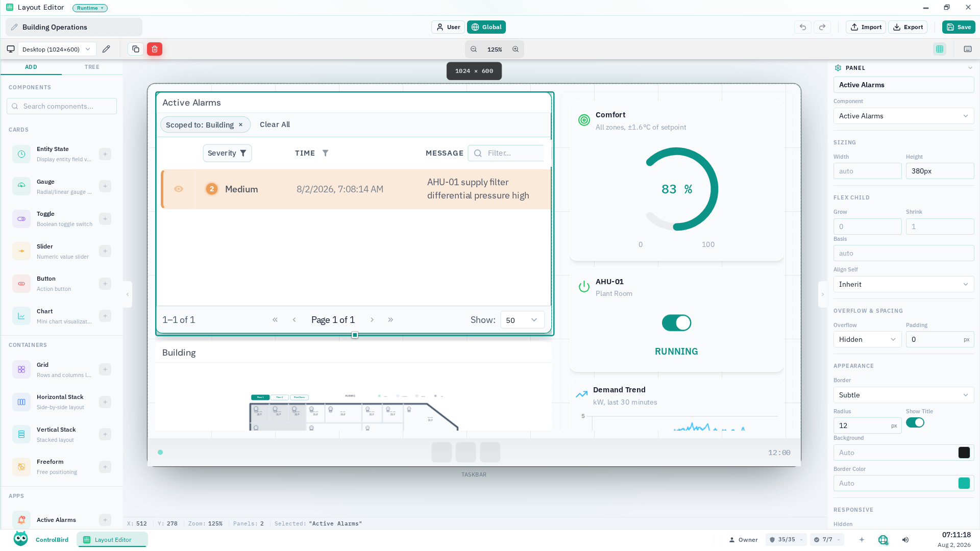Click the Search components input field
The height and width of the screenshot is (551, 980).
62,106
